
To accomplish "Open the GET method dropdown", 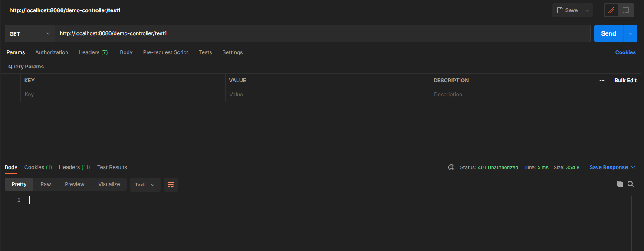I will [x=30, y=33].
